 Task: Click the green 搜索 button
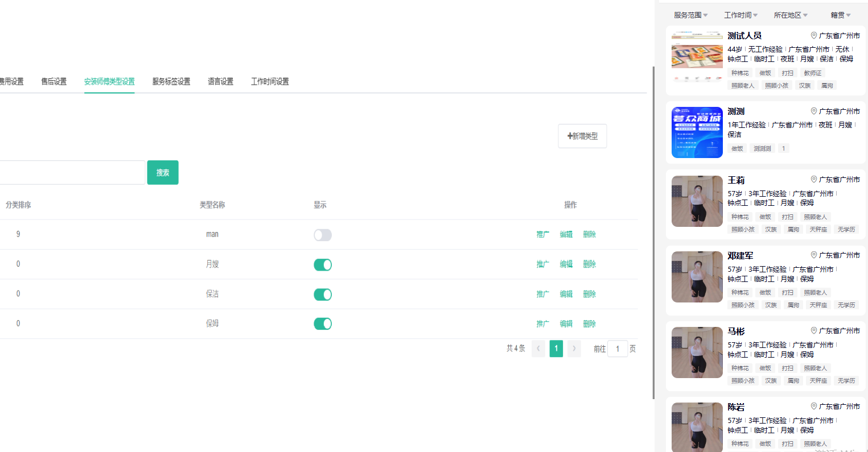[x=163, y=172]
